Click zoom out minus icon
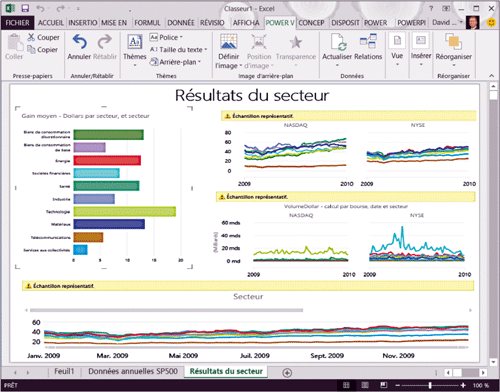Image resolution: width=500 pixels, height=392 pixels. (397, 385)
